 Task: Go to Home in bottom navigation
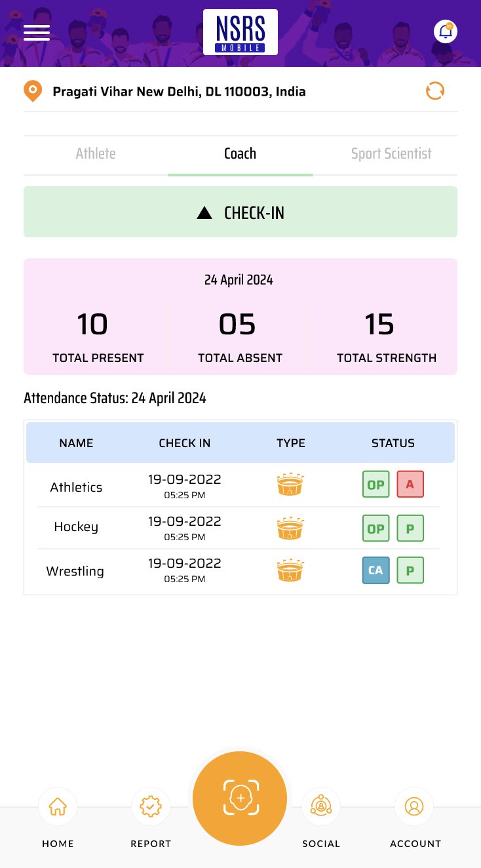tap(58, 806)
